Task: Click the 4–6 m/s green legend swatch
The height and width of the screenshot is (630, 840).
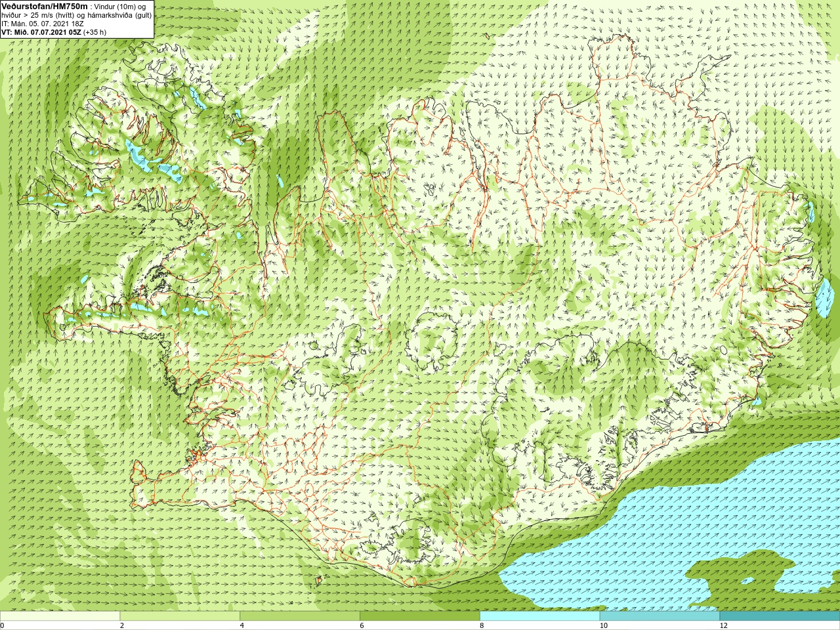Action: pyautogui.click(x=300, y=616)
